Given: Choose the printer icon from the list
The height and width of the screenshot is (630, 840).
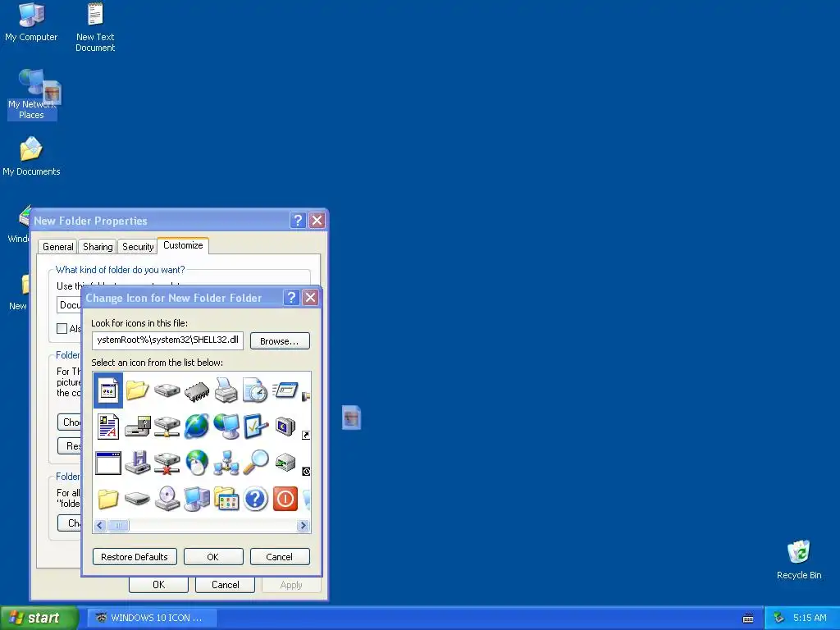Looking at the screenshot, I should [226, 390].
